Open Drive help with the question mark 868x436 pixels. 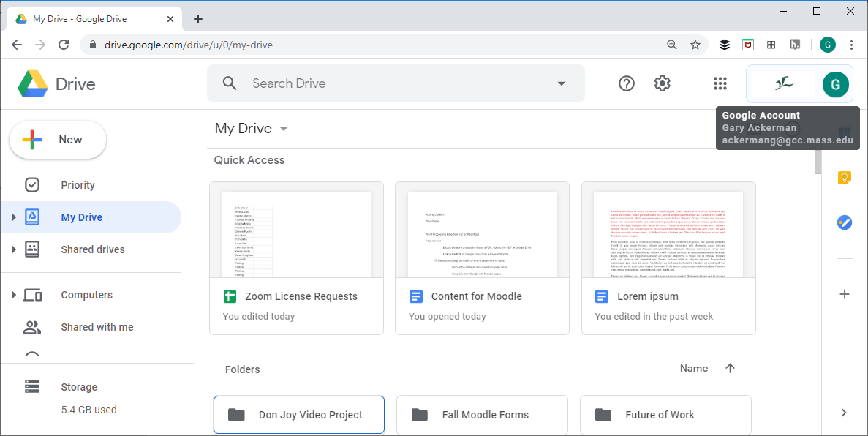tap(627, 83)
